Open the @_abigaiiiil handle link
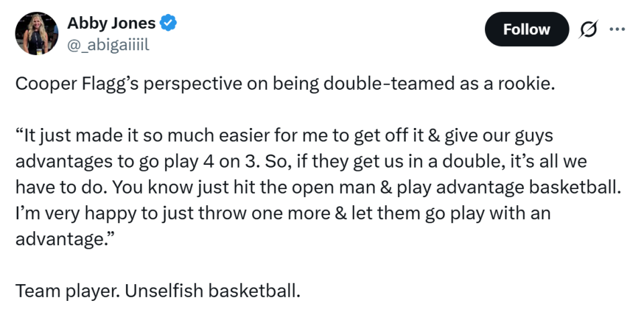The height and width of the screenshot is (309, 644). click(x=108, y=45)
